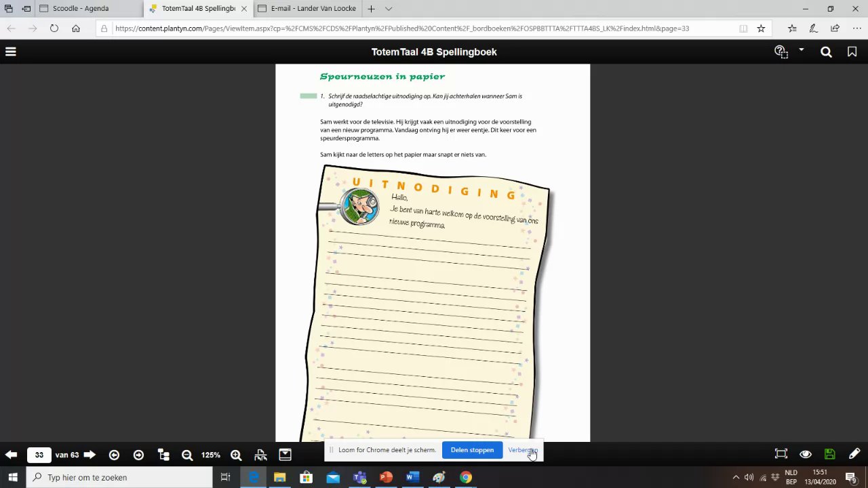Open the hamburger menu of TotemTaal viewer
The height and width of the screenshot is (488, 868).
[x=11, y=52]
